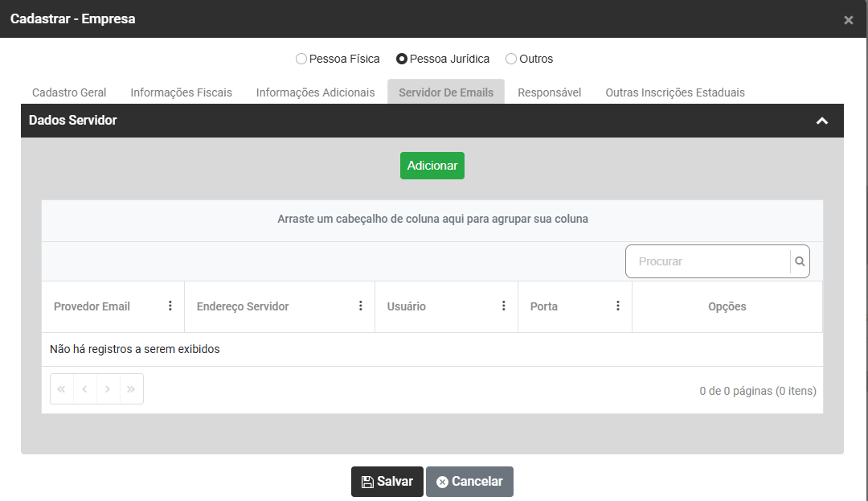Focus the Procurar search field
The image size is (868, 501).
click(708, 261)
